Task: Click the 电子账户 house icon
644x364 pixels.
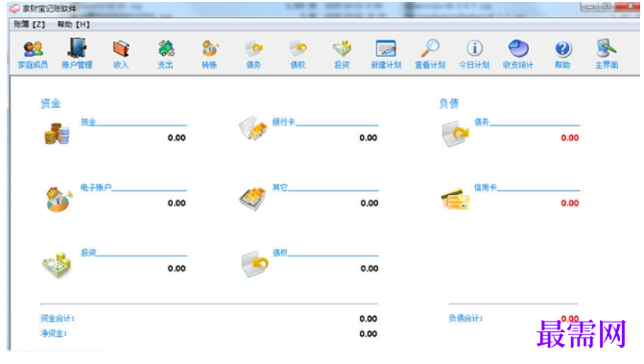Action: [59, 200]
